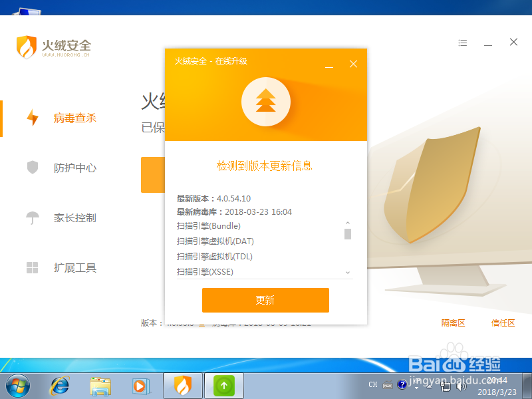Open the main menu via hamburger icon
This screenshot has width=532, height=399.
pyautogui.click(x=463, y=42)
